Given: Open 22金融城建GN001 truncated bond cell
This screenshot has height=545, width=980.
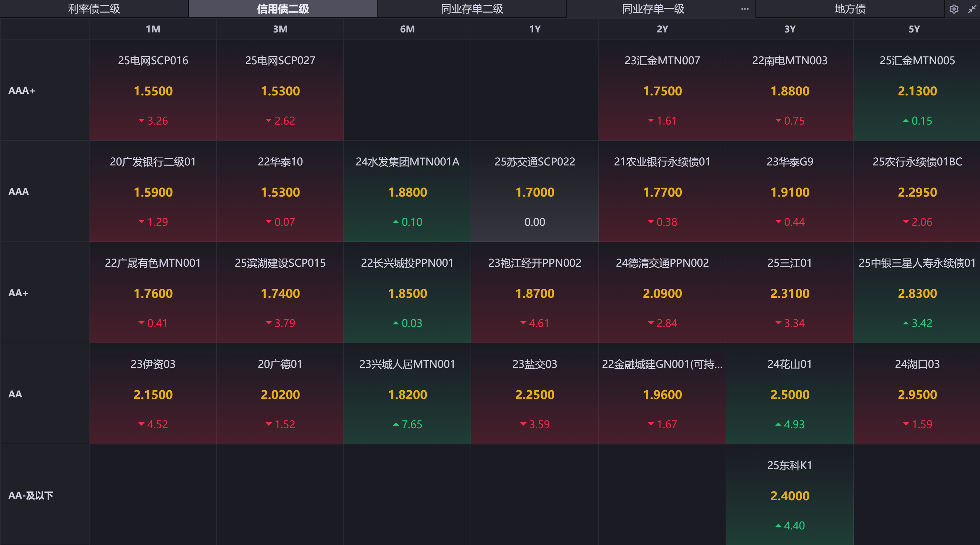Looking at the screenshot, I should click(x=662, y=394).
